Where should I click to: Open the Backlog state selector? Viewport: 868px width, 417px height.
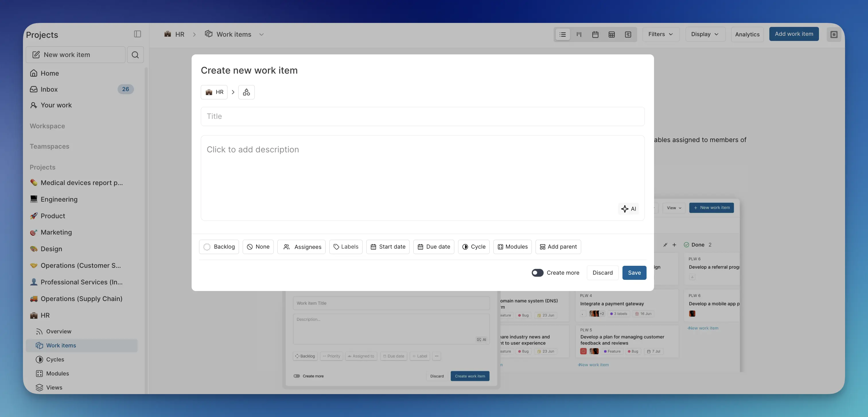(219, 247)
